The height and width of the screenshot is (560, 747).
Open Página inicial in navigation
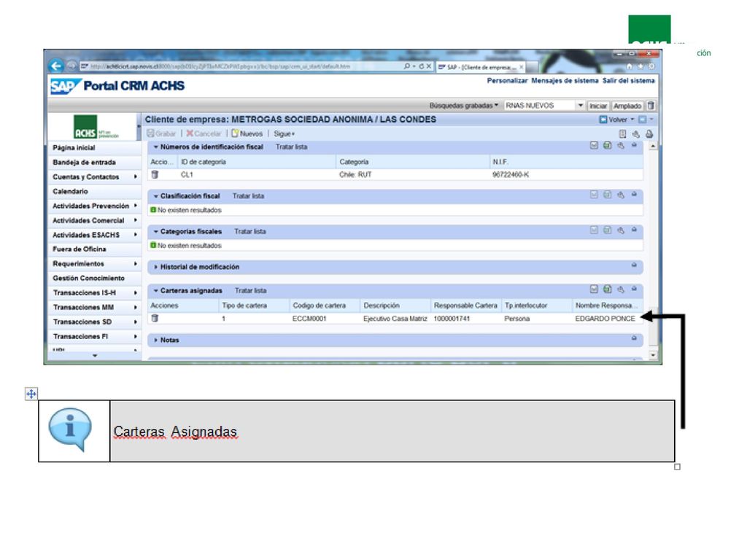(74, 148)
